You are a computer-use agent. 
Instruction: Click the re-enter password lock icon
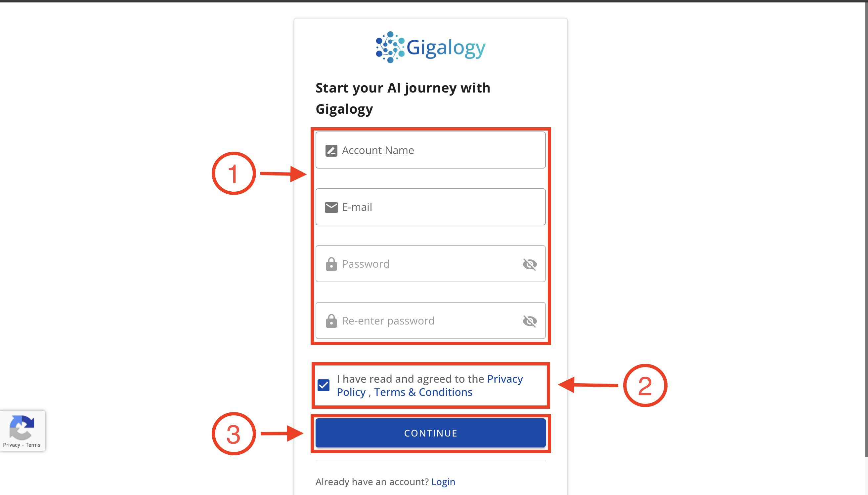(331, 321)
